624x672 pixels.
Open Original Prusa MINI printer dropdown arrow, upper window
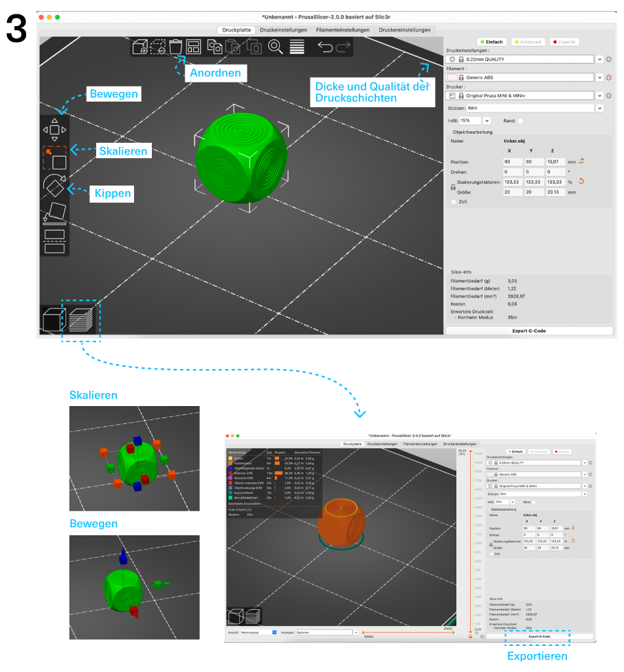(599, 96)
